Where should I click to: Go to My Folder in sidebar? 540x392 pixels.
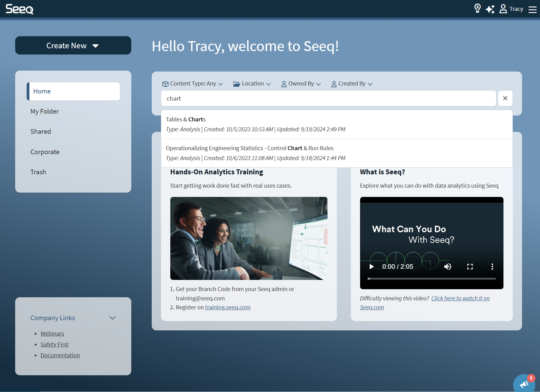pyautogui.click(x=45, y=111)
